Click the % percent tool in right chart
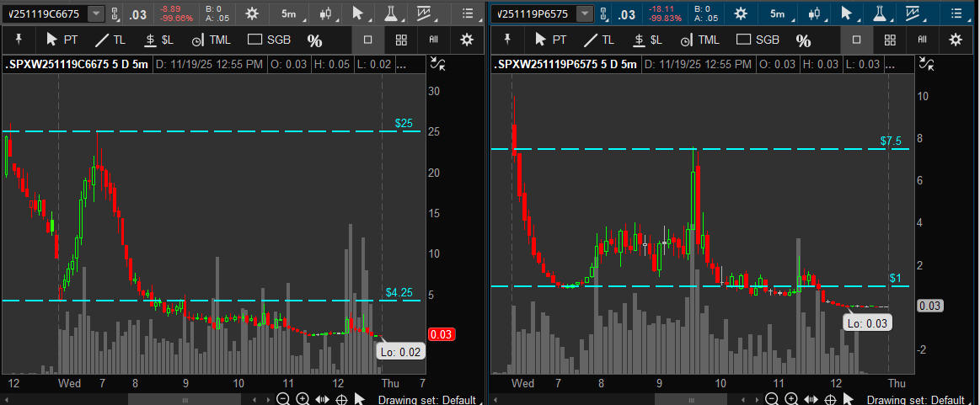The height and width of the screenshot is (405, 980). coord(803,40)
